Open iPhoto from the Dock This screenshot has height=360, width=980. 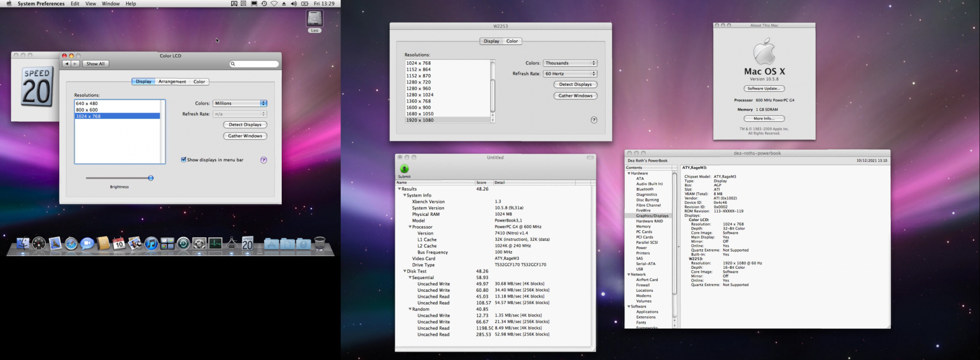click(135, 243)
